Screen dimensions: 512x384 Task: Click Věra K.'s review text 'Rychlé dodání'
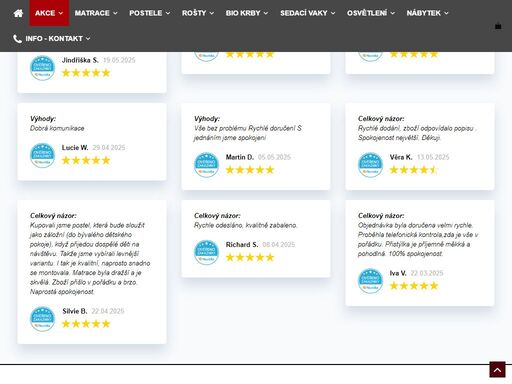417,133
